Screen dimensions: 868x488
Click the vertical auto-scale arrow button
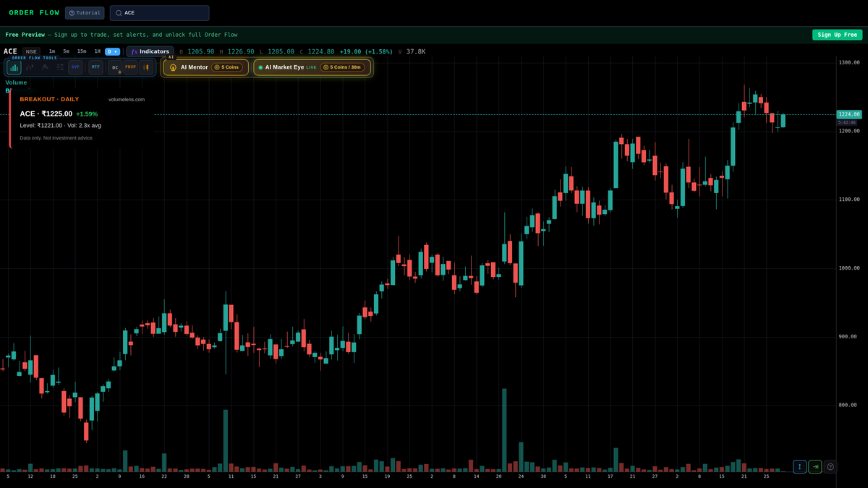[799, 467]
